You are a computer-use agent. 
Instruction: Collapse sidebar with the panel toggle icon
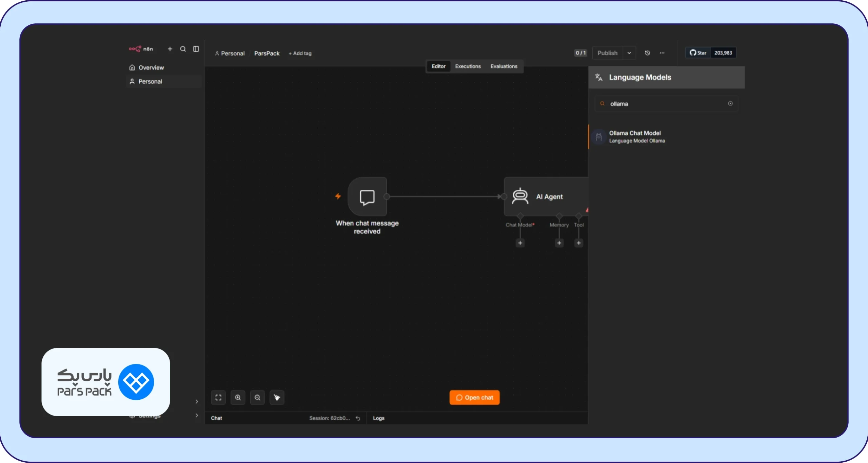point(196,49)
